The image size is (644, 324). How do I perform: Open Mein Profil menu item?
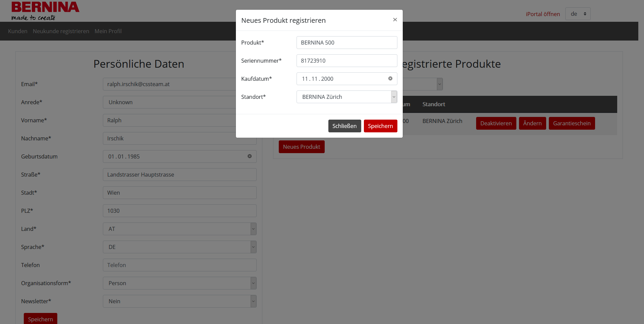(x=108, y=31)
